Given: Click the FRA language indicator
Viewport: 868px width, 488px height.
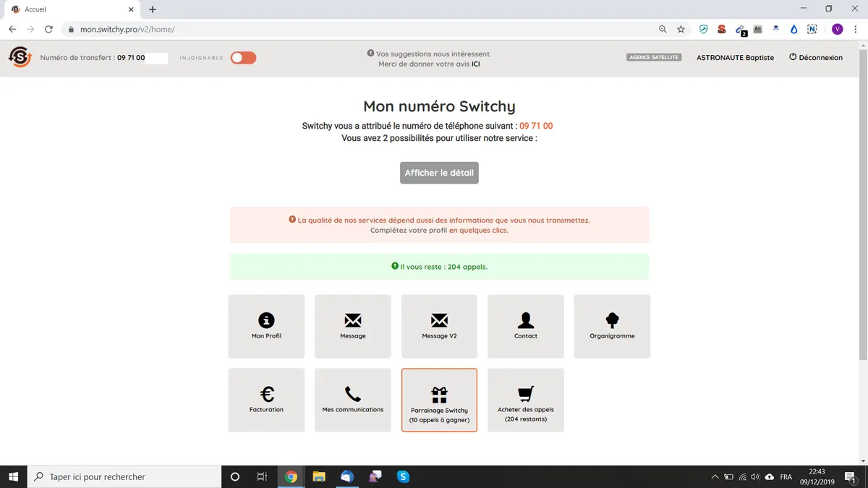Looking at the screenshot, I should coord(786,477).
